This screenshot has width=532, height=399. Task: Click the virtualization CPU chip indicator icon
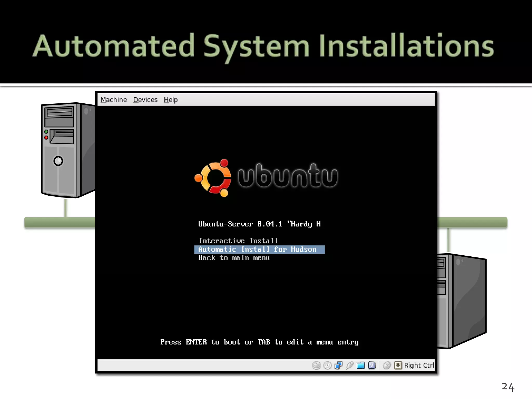pyautogui.click(x=372, y=365)
